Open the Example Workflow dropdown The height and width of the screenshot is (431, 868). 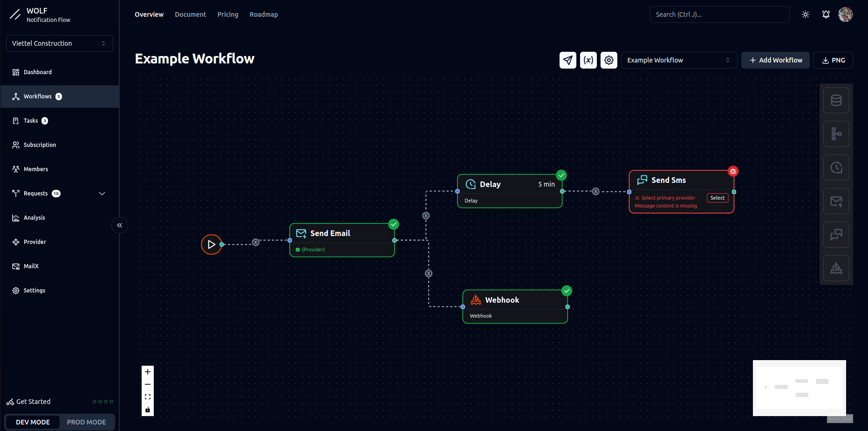679,60
